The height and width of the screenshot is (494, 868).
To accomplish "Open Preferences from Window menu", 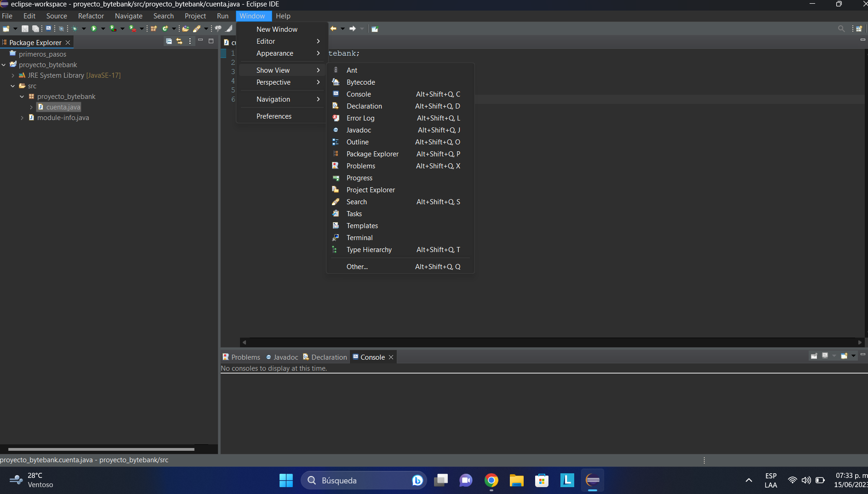I will tap(281, 116).
